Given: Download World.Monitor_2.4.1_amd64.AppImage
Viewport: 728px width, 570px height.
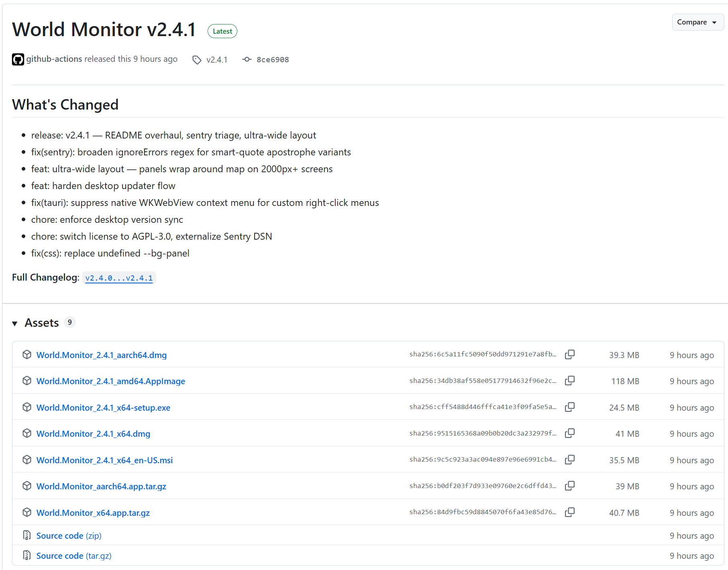Looking at the screenshot, I should 110,381.
